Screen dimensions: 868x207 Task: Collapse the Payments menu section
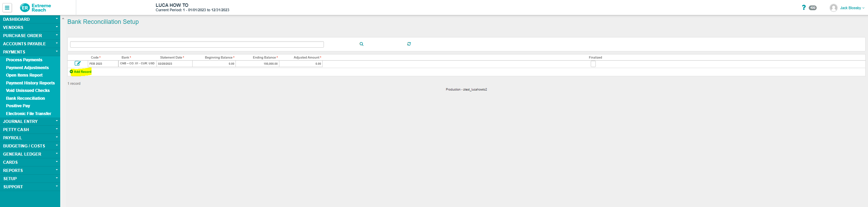pos(30,52)
